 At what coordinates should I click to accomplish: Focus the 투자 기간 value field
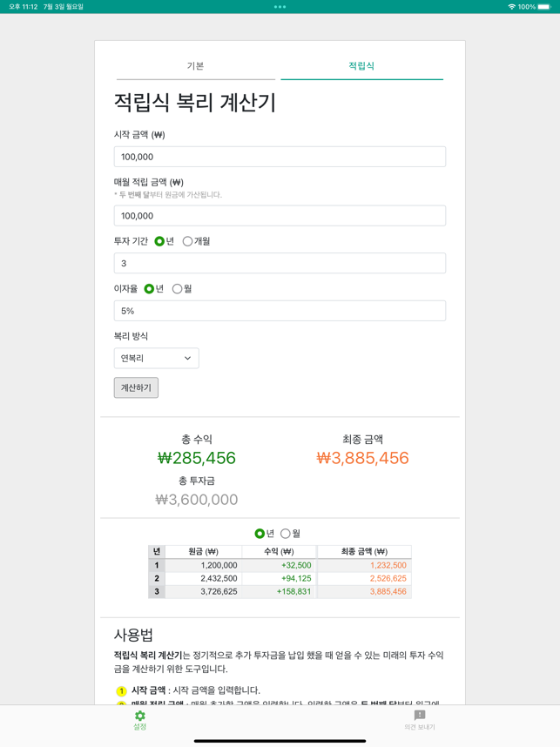[280, 263]
